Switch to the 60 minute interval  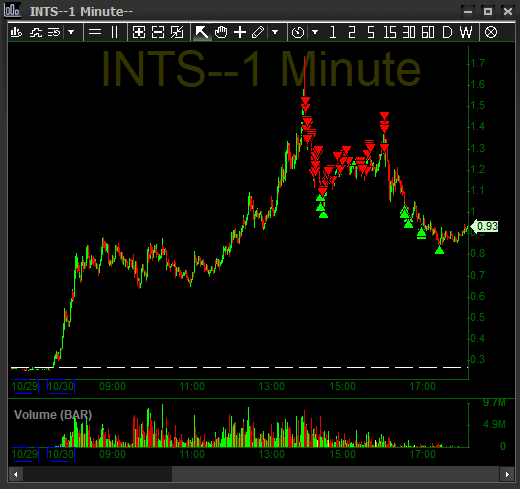coord(428,32)
